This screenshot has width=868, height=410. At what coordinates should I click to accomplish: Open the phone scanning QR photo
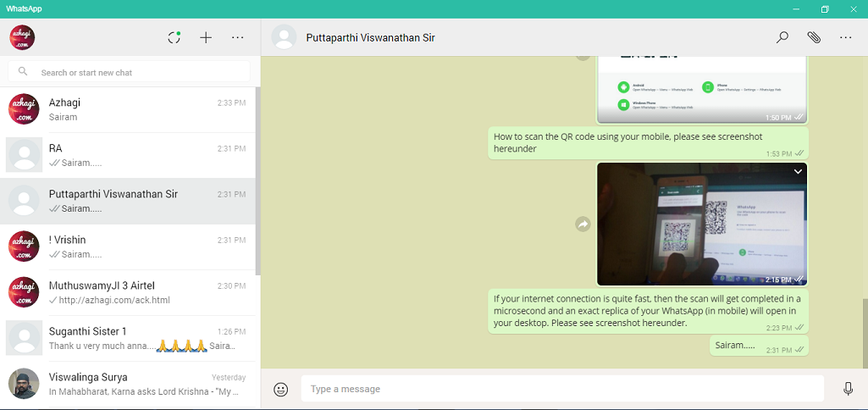click(x=702, y=224)
